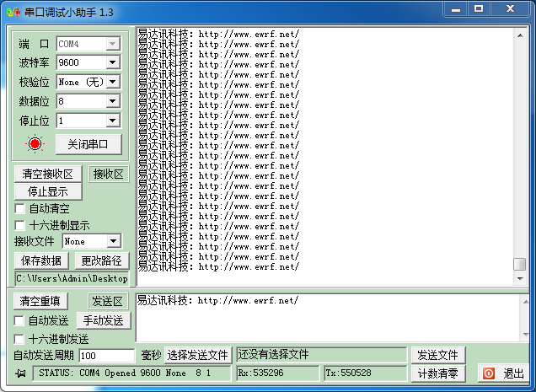Click the 波特率 label
The height and width of the screenshot is (392, 536).
(x=34, y=62)
